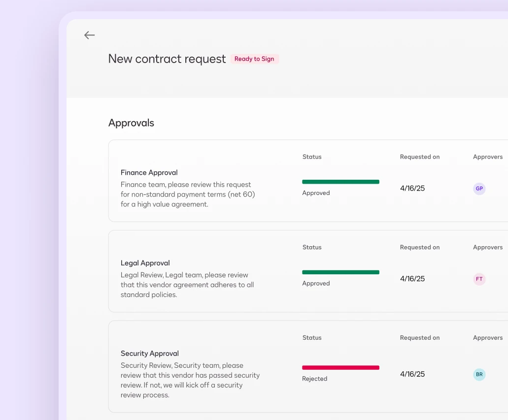Viewport: 508px width, 420px height.
Task: Click the Approved status label for Finance Approval
Action: [x=316, y=193]
